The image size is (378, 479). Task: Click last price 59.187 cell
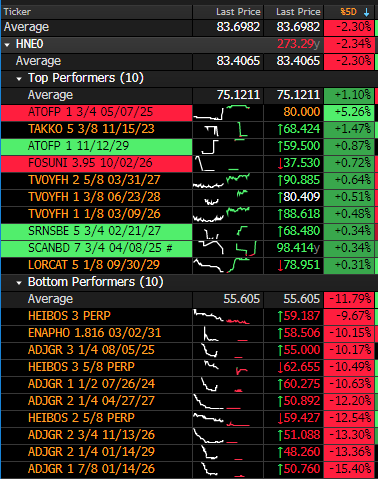[x=293, y=316]
